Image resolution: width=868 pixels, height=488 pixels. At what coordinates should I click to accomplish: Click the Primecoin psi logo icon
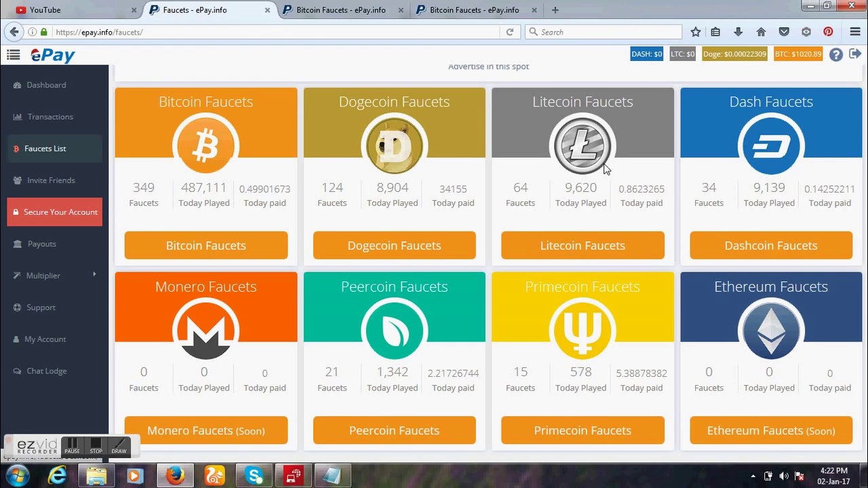coord(583,331)
